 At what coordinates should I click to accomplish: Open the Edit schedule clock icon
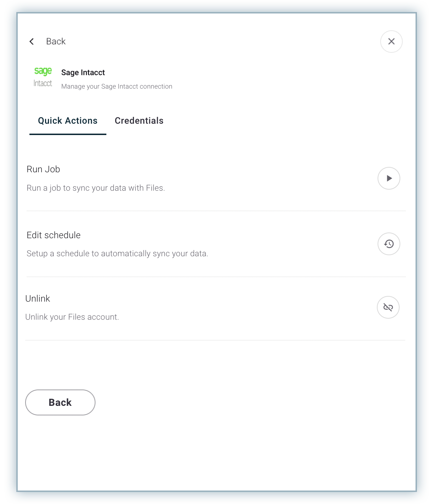389,244
